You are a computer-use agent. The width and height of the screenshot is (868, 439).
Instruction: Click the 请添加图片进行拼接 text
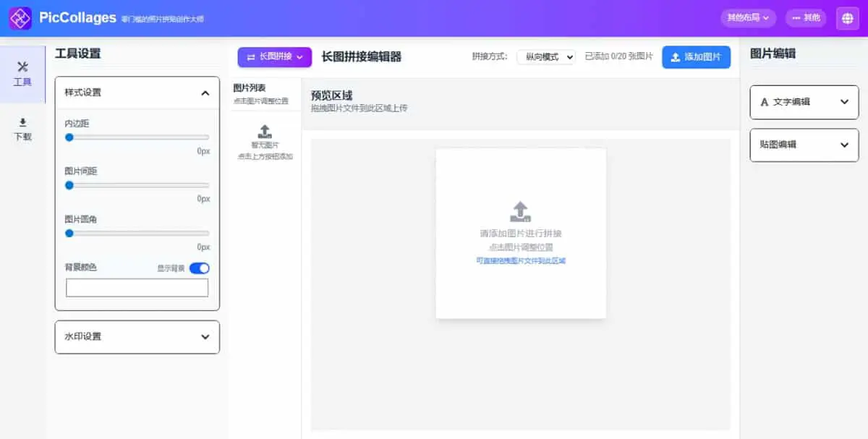pos(521,234)
